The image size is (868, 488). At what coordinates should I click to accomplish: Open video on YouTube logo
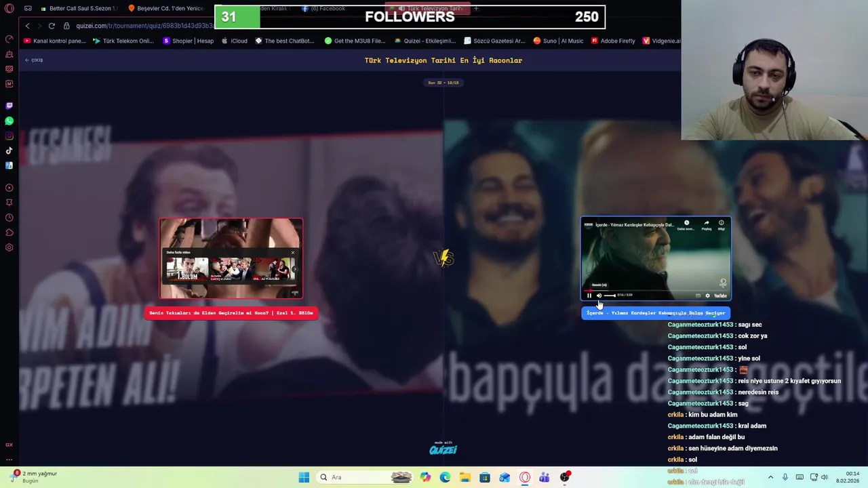click(720, 296)
